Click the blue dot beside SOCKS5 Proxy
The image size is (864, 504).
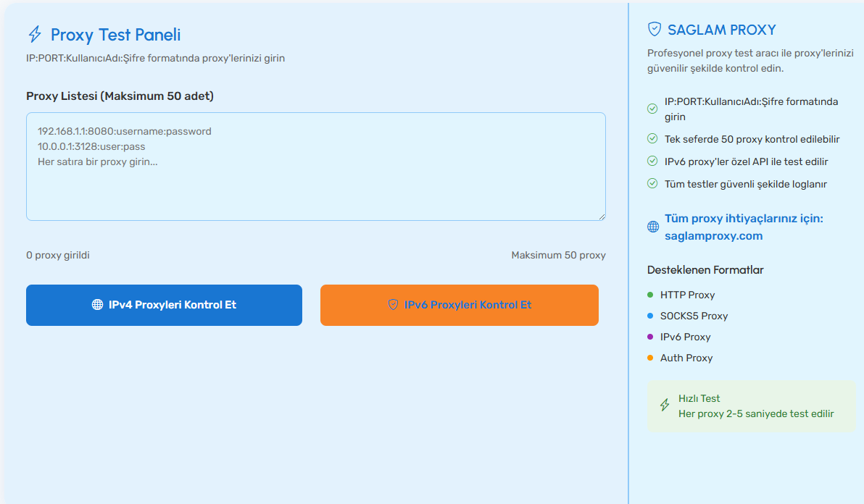[650, 316]
